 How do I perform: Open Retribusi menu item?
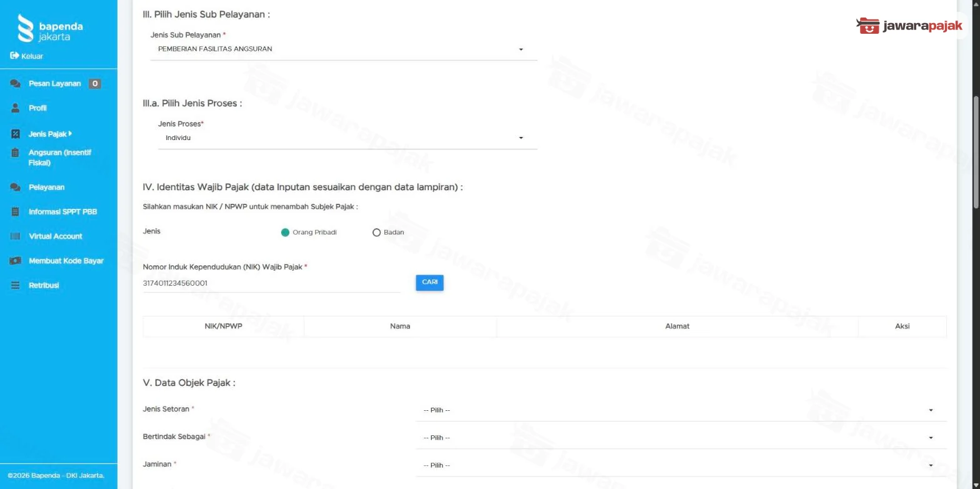pyautogui.click(x=44, y=285)
